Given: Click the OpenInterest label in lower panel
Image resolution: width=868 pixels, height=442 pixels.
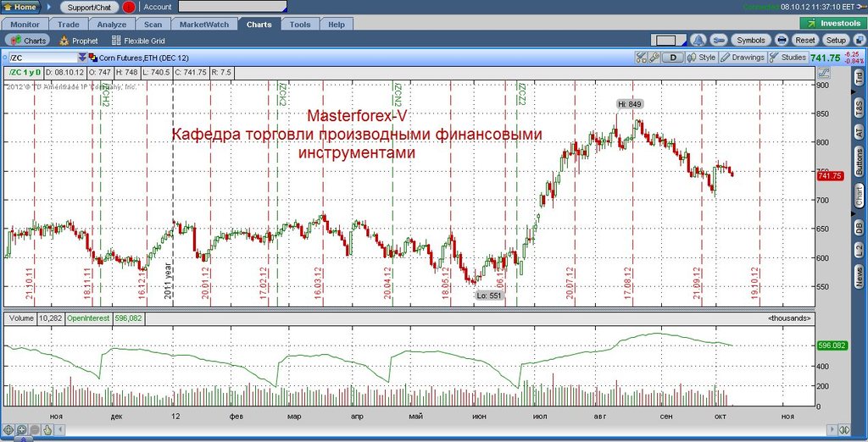Looking at the screenshot, I should point(88,318).
